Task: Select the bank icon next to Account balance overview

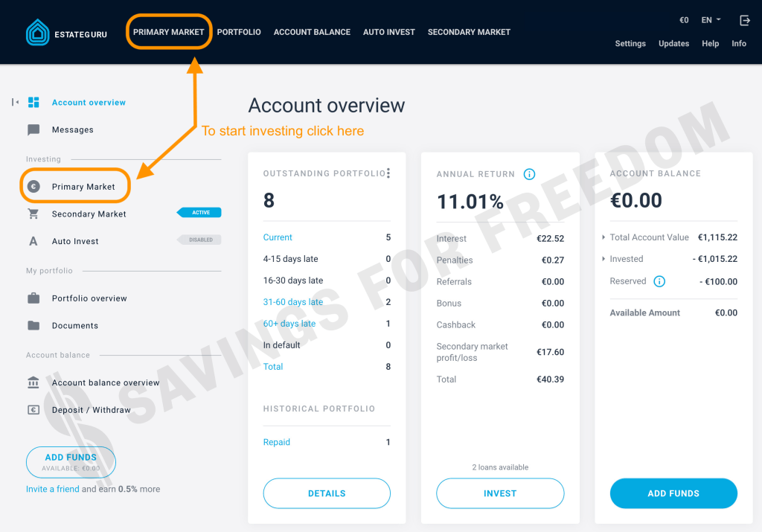Action: click(33, 382)
